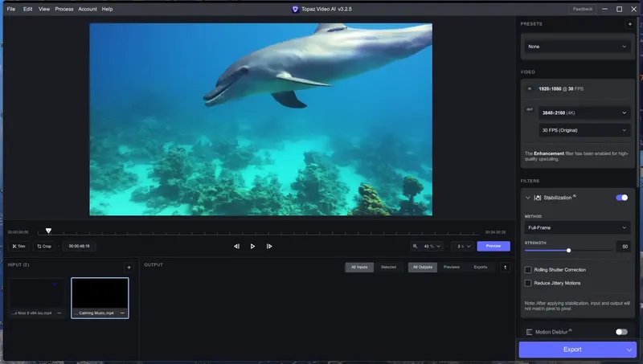Click the Trim scissors tool
Image resolution: width=643 pixels, height=364 pixels.
tap(18, 247)
